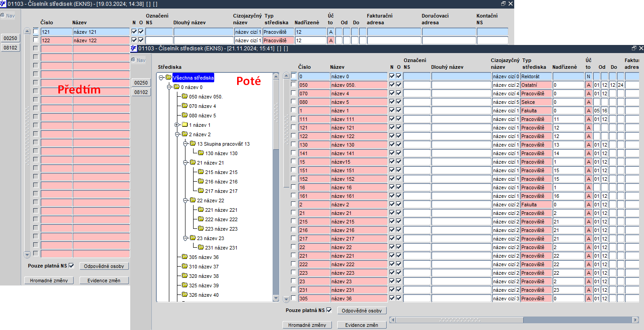The image size is (644, 330).
Task: Click the folder icon next to 215 název 215
Action: point(201,172)
